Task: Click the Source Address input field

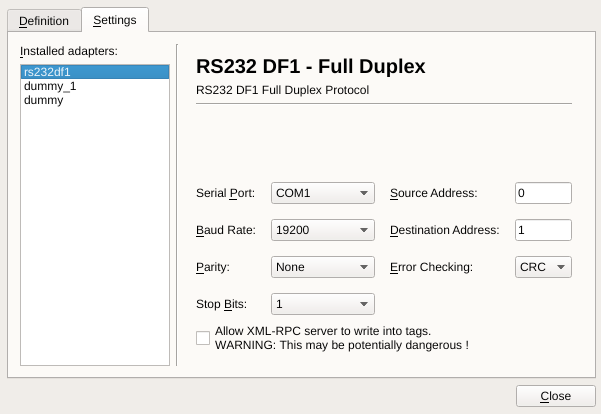Action: pyautogui.click(x=542, y=193)
